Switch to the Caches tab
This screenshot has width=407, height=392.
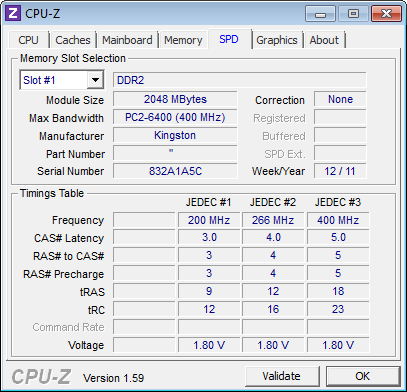[73, 40]
